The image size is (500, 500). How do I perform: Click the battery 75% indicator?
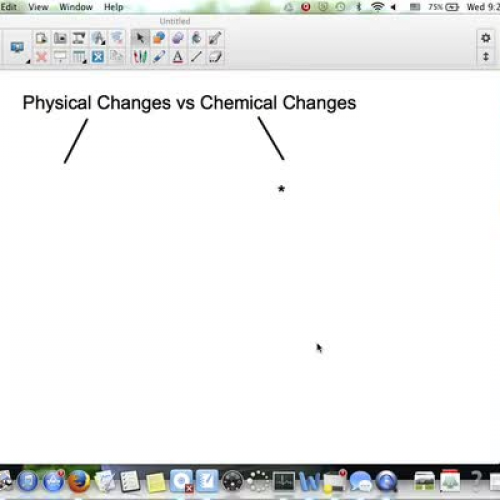pyautogui.click(x=444, y=7)
